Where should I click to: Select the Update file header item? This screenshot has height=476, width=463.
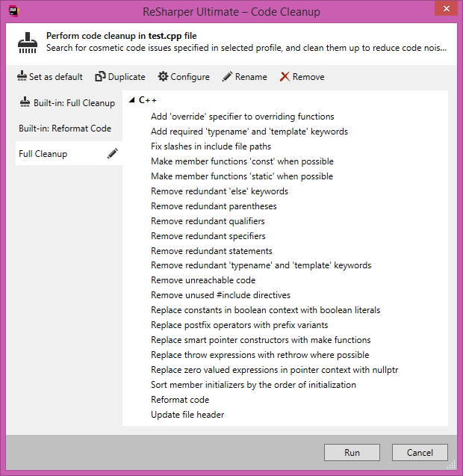(x=187, y=415)
